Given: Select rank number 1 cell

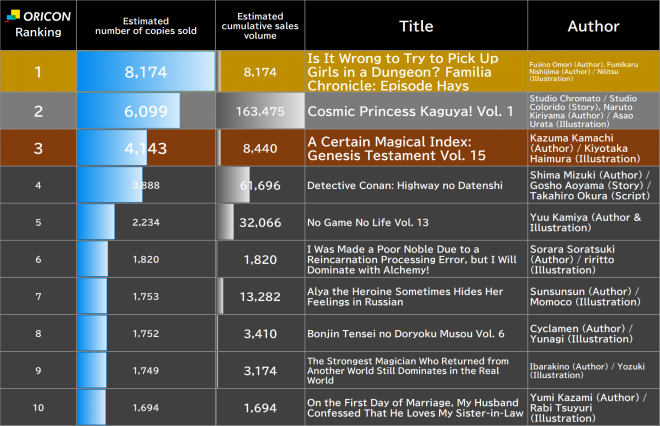Looking at the screenshot, I should pyautogui.click(x=38, y=72).
